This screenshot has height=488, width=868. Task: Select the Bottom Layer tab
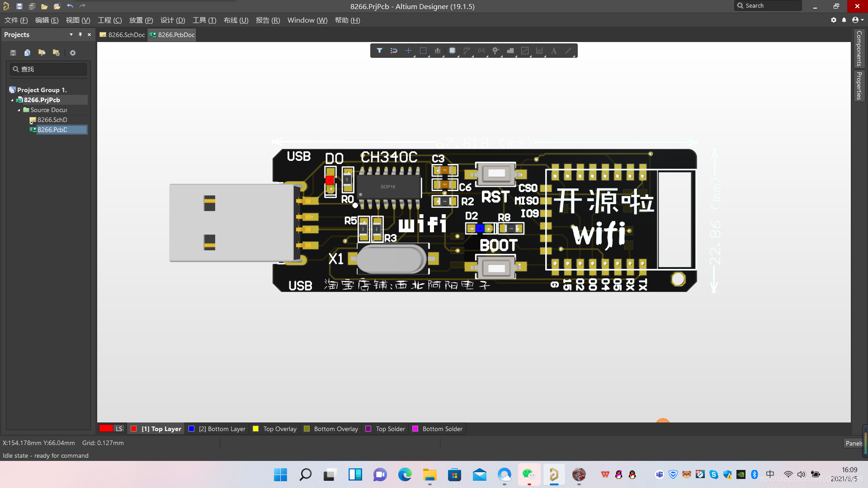pyautogui.click(x=217, y=429)
